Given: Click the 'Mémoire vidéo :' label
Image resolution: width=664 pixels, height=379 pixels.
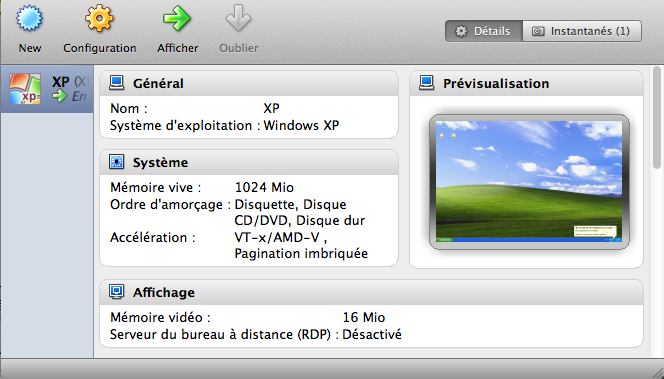Looking at the screenshot, I should point(160,317).
